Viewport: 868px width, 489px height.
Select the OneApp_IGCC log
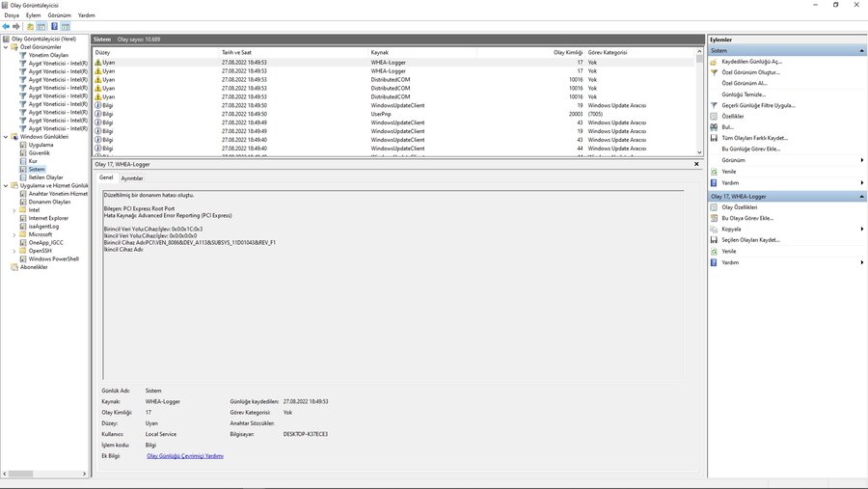pos(45,242)
